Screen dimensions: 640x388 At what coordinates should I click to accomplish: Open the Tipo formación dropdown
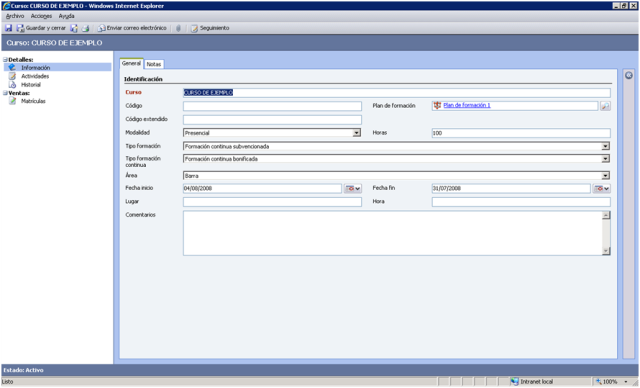[x=605, y=146]
